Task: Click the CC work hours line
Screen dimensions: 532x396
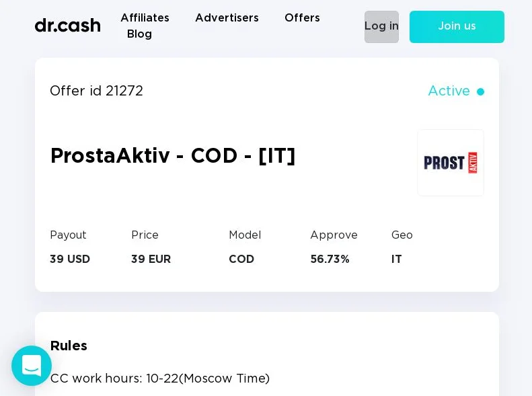Action: pyautogui.click(x=160, y=379)
